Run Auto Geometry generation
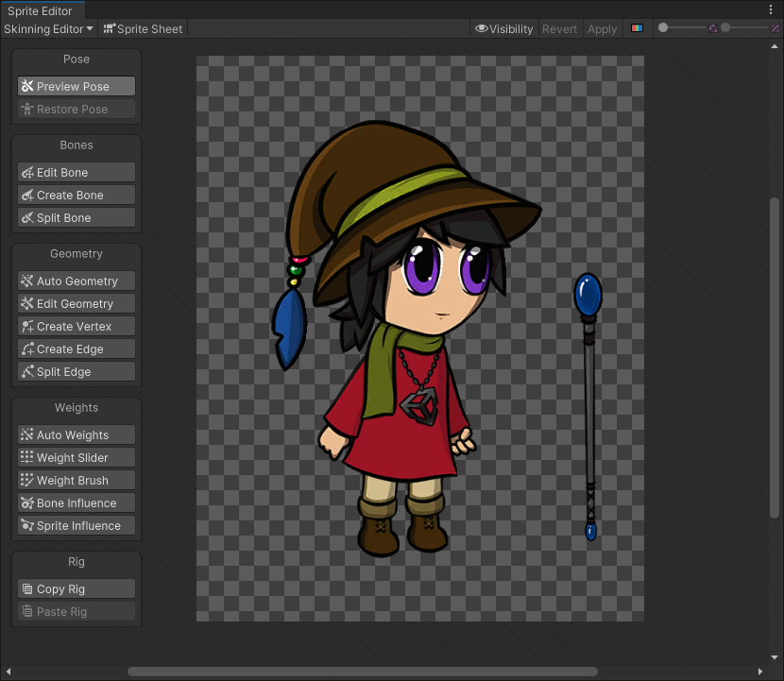This screenshot has height=681, width=784. click(x=77, y=281)
